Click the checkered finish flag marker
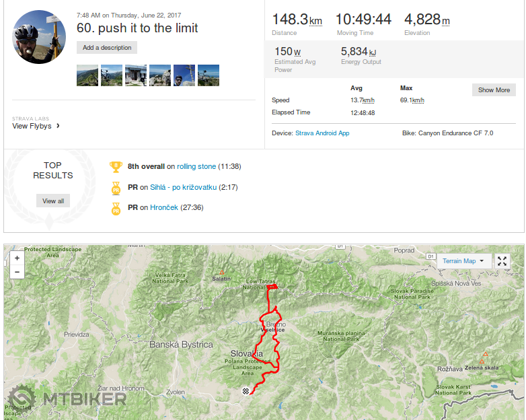 pyautogui.click(x=247, y=390)
